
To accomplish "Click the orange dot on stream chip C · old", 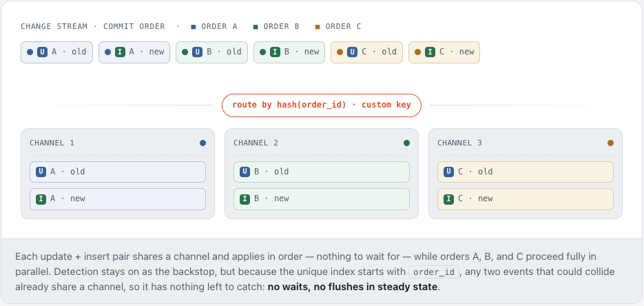I will coord(340,52).
